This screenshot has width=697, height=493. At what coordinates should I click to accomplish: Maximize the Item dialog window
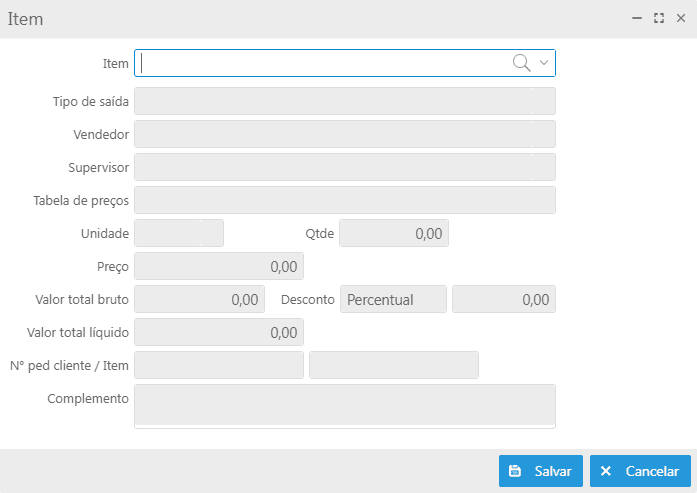[659, 18]
